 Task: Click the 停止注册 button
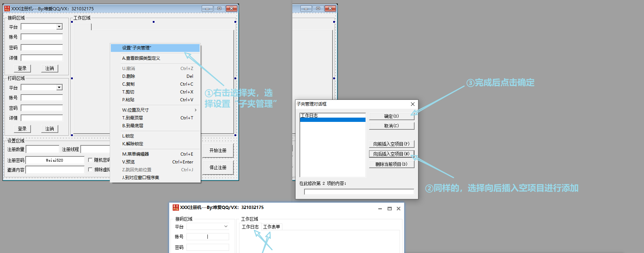coord(218,167)
